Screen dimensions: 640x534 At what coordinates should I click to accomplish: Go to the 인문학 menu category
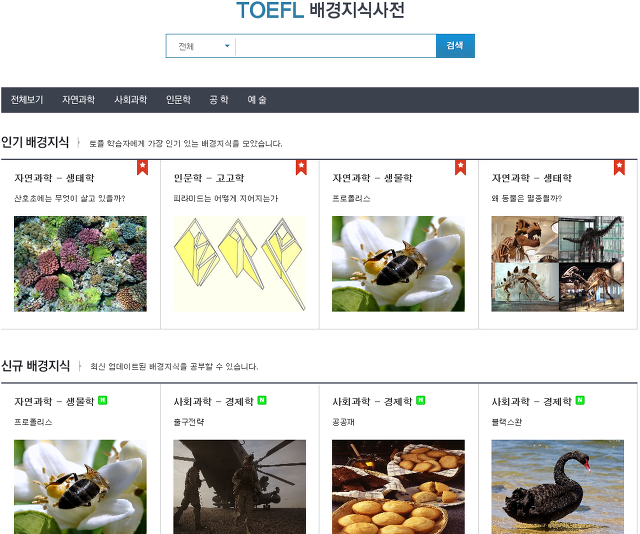click(178, 100)
